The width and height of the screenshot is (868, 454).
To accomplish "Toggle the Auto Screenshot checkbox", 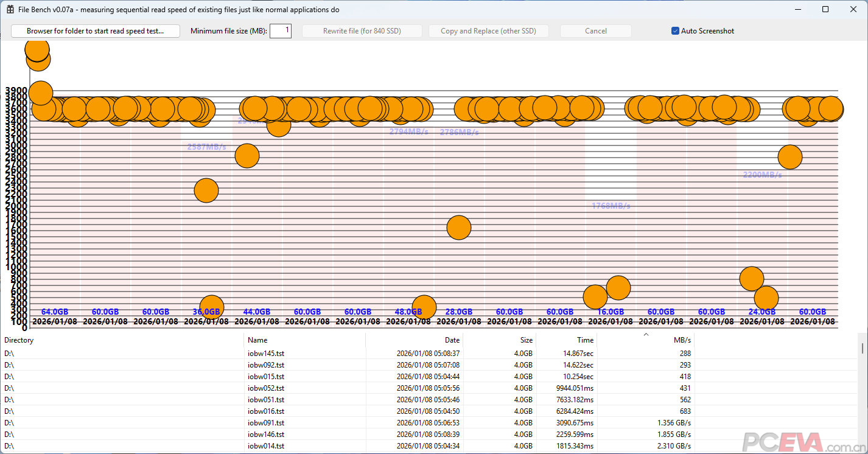I will pos(675,31).
